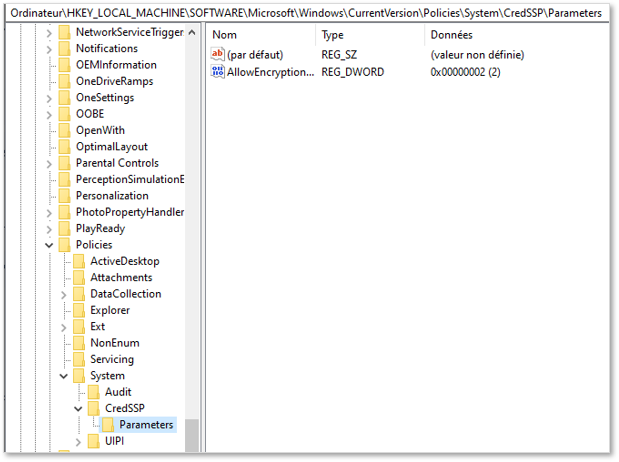Select the (par défaut) string value icon
This screenshot has height=462, width=619.
point(218,54)
